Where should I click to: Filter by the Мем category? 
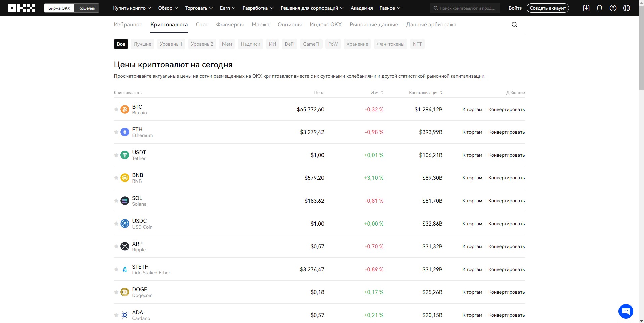click(x=227, y=44)
